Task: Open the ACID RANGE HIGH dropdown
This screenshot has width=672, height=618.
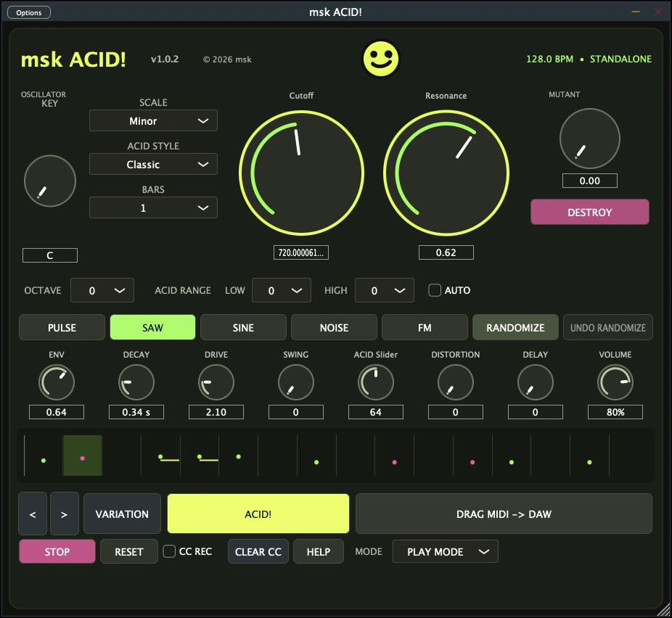Action: pos(385,290)
